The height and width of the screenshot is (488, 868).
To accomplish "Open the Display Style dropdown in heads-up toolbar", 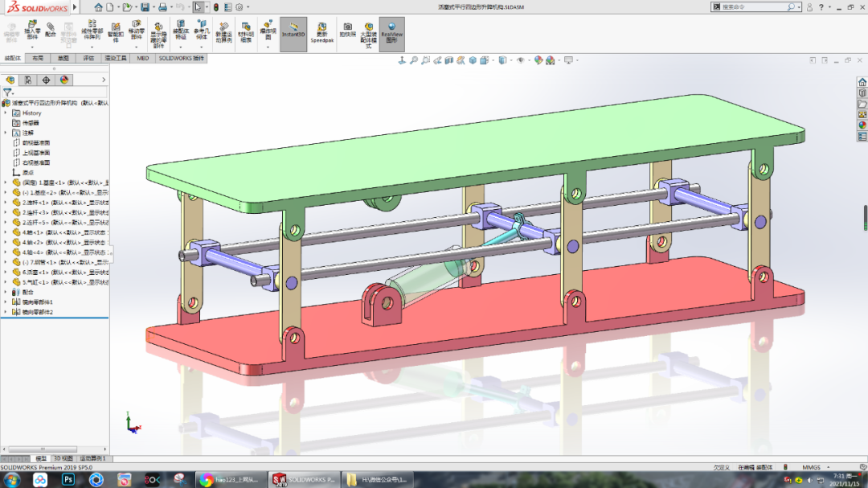I will 492,59.
